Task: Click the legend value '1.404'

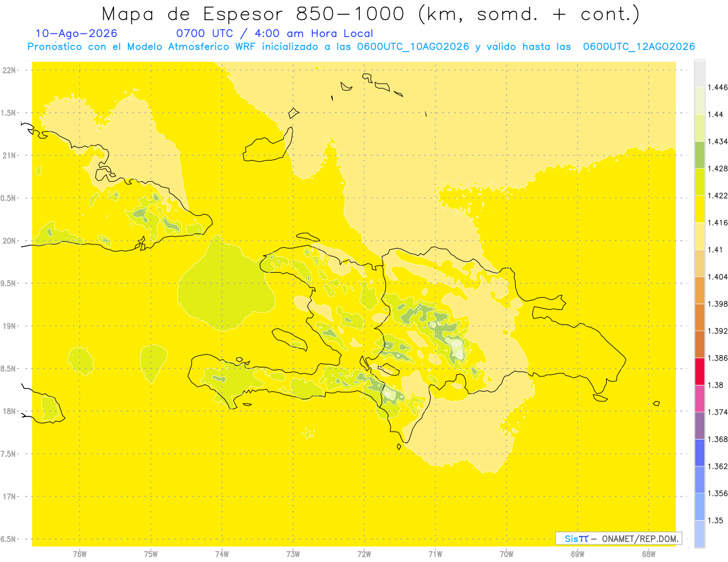Action: [x=717, y=277]
